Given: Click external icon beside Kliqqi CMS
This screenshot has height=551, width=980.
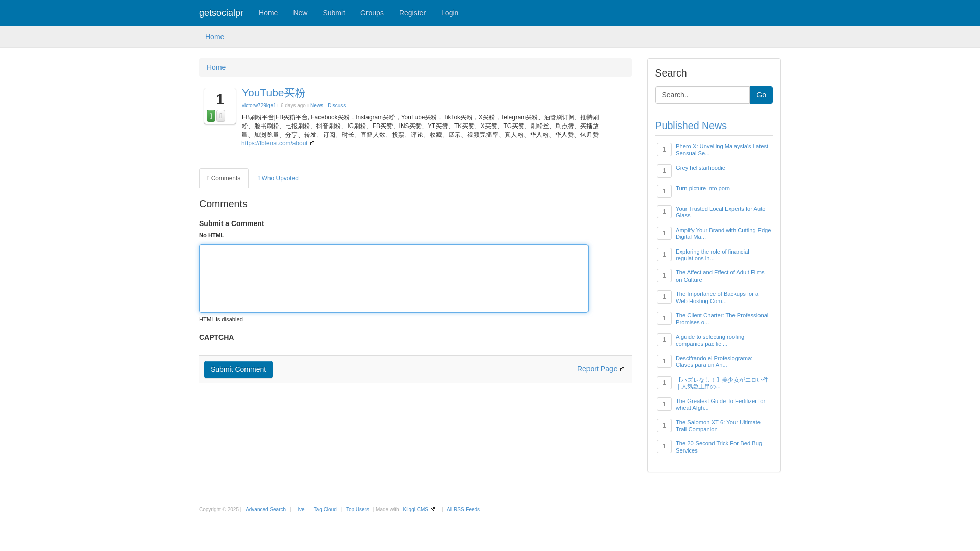Looking at the screenshot, I should 433,510.
